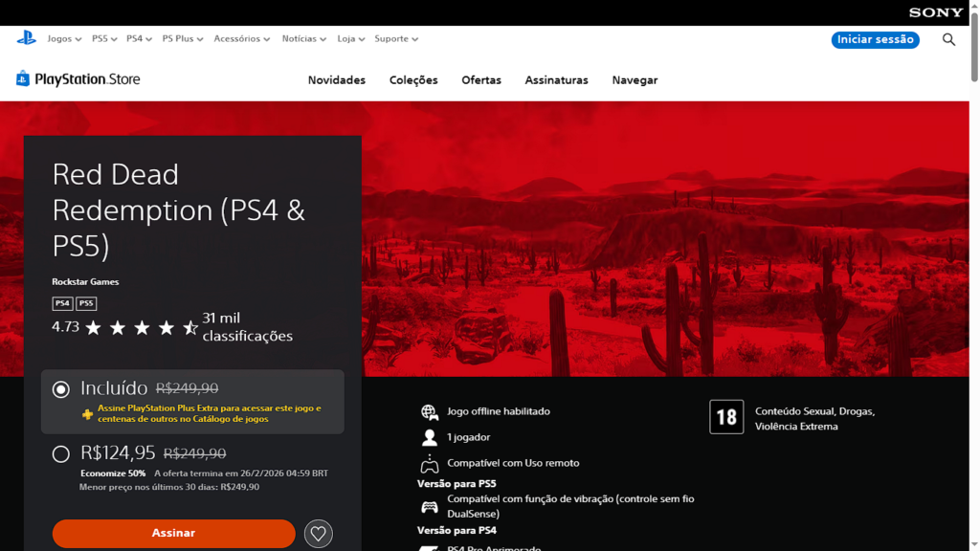Click the Iniciar sessão button
The image size is (980, 551).
click(x=875, y=39)
